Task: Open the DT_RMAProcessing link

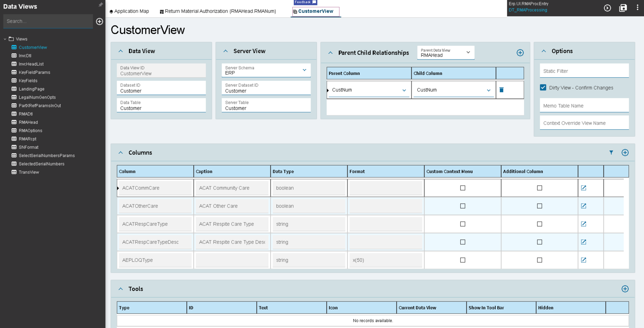Action: click(528, 10)
